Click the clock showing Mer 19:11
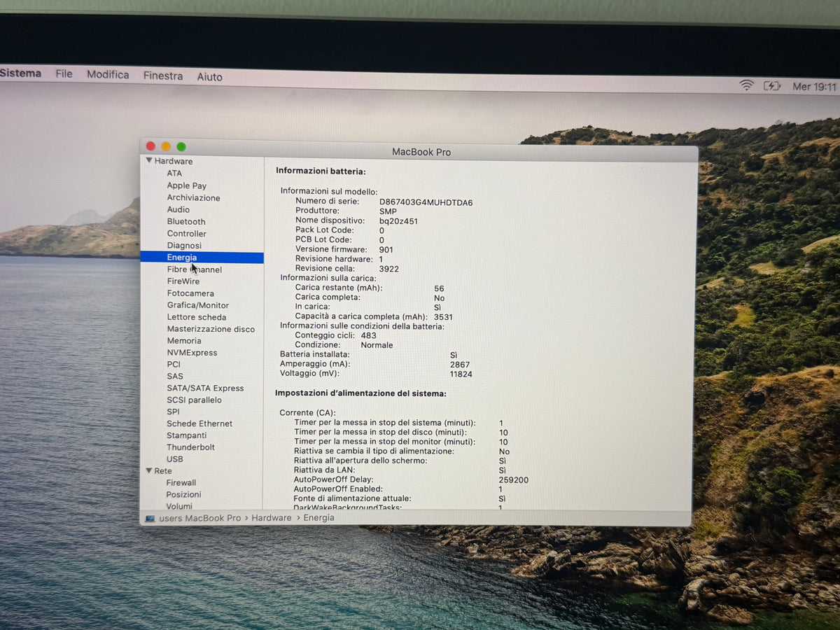This screenshot has height=630, width=840. [814, 87]
